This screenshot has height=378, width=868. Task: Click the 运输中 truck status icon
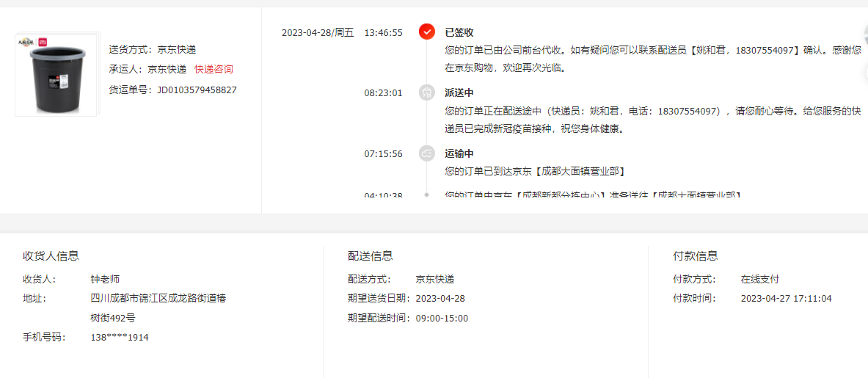click(426, 153)
